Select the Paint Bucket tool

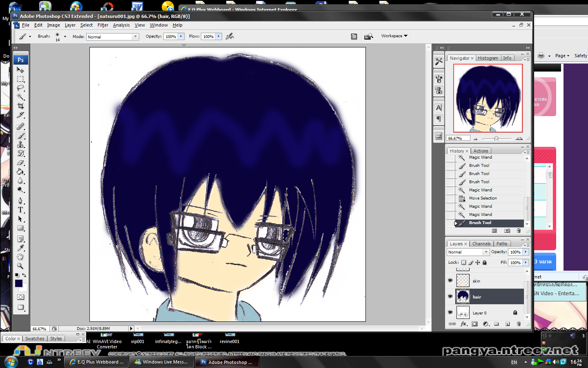tap(20, 172)
